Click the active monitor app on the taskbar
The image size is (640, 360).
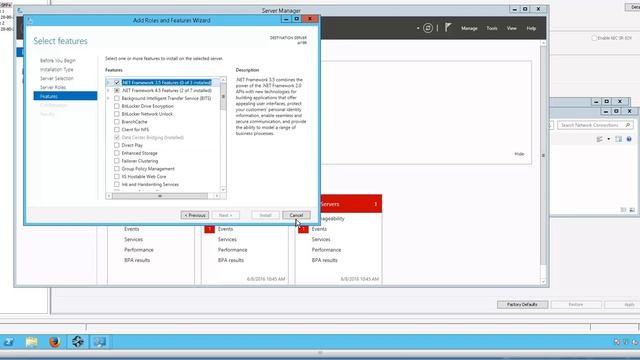(99, 342)
